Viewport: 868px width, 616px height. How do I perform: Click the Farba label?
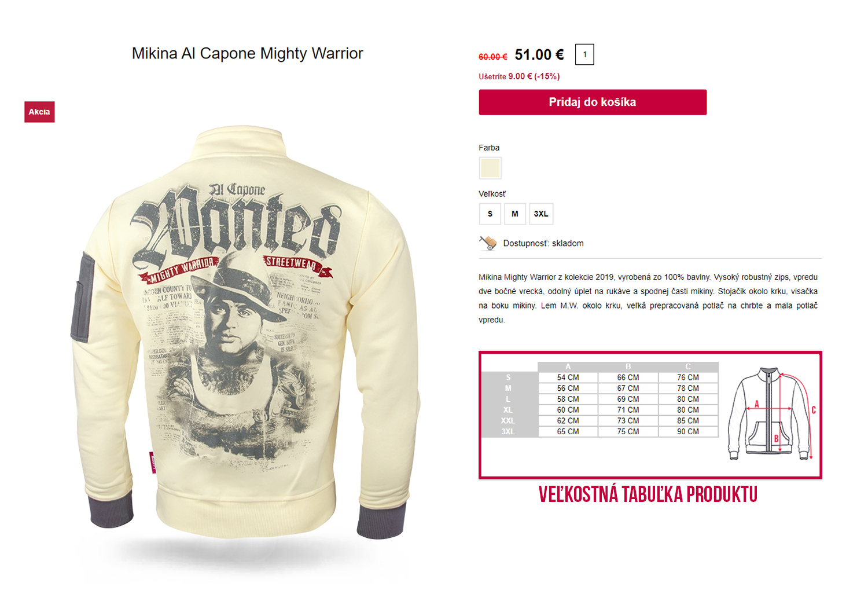[x=489, y=148]
